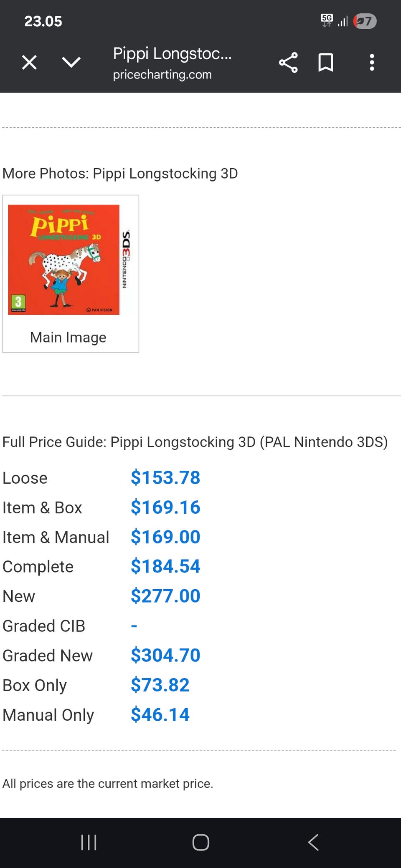
Task: Close the in-app browser tab
Action: click(29, 63)
